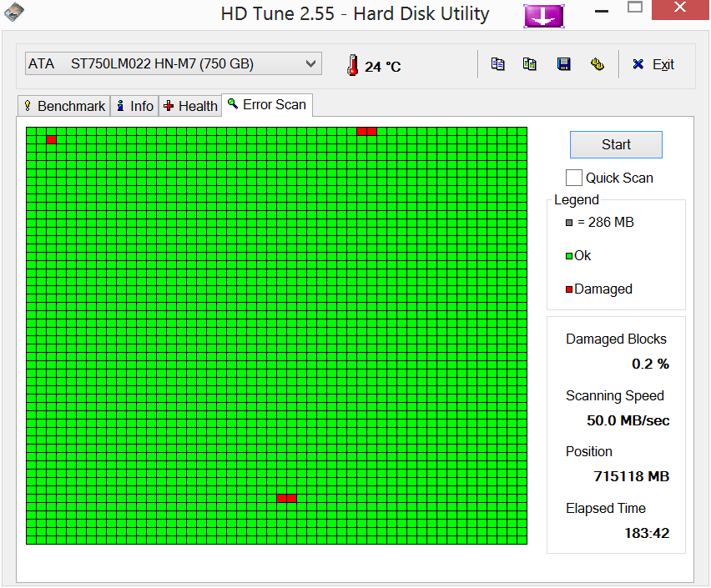
Task: Click the red cross icon on the Health tab
Action: click(169, 106)
